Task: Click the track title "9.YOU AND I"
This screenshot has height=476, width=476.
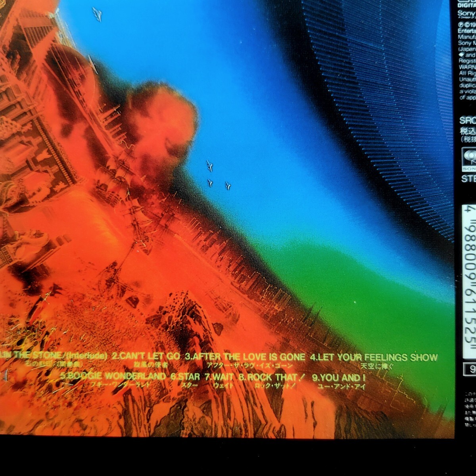Action: [338, 377]
